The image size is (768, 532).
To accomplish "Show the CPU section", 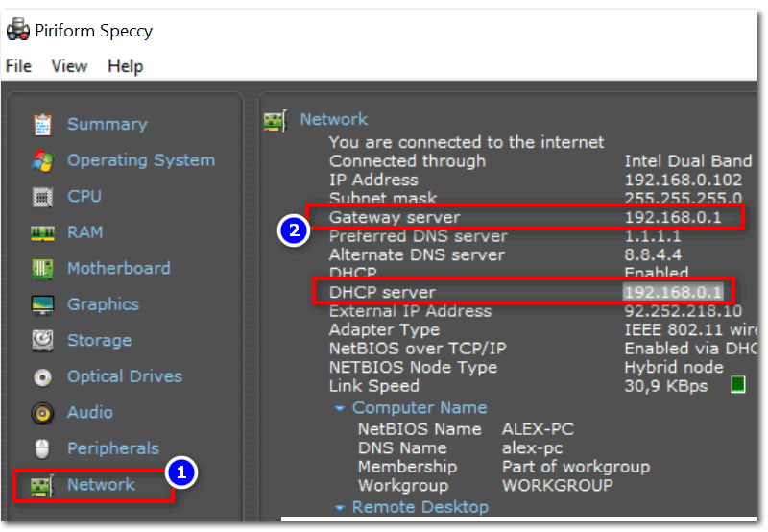I will (84, 197).
